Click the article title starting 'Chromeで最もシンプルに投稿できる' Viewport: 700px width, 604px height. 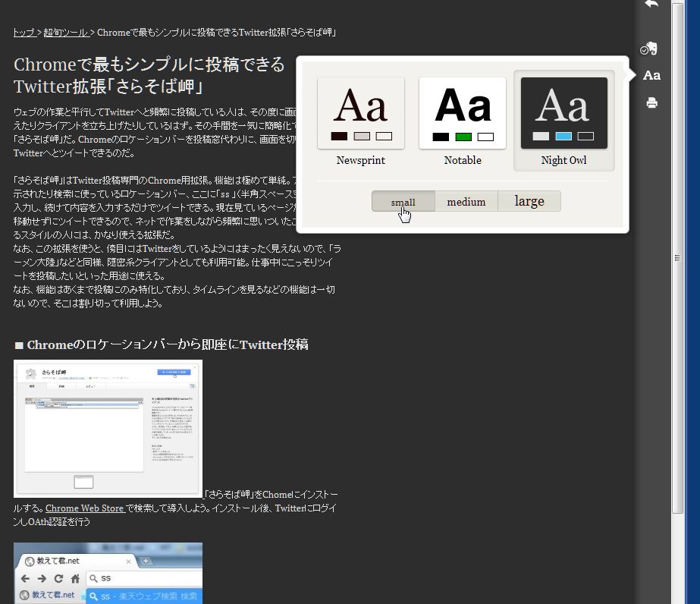tap(149, 76)
